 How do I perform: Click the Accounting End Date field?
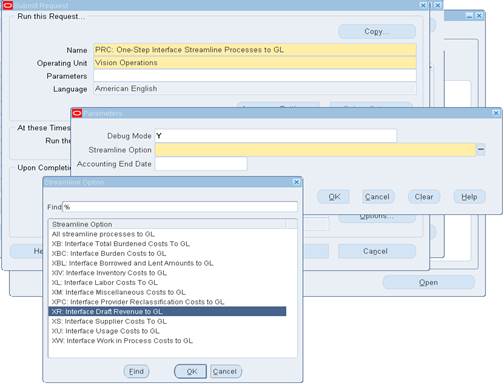(x=201, y=164)
